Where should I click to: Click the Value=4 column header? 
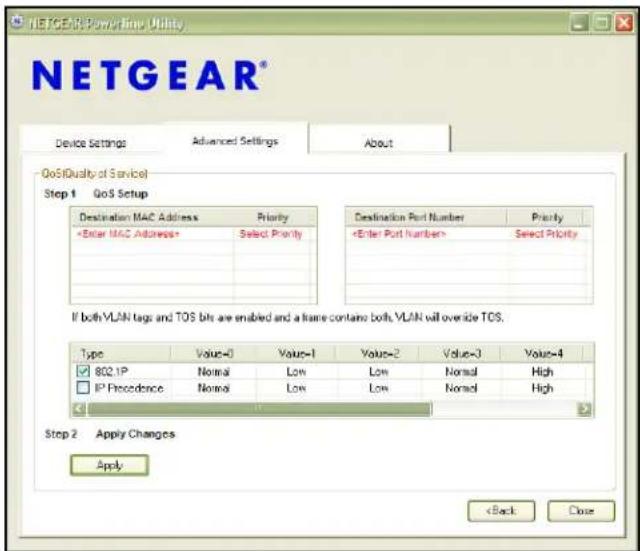pyautogui.click(x=543, y=353)
